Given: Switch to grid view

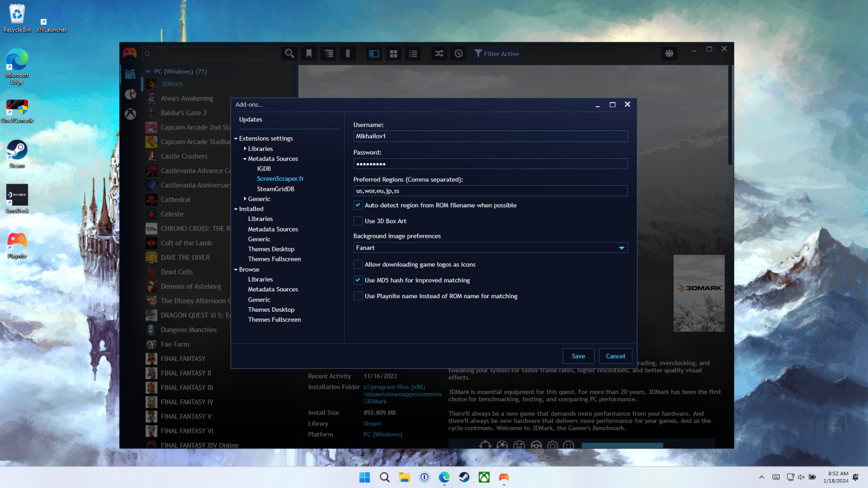Looking at the screenshot, I should coord(393,53).
